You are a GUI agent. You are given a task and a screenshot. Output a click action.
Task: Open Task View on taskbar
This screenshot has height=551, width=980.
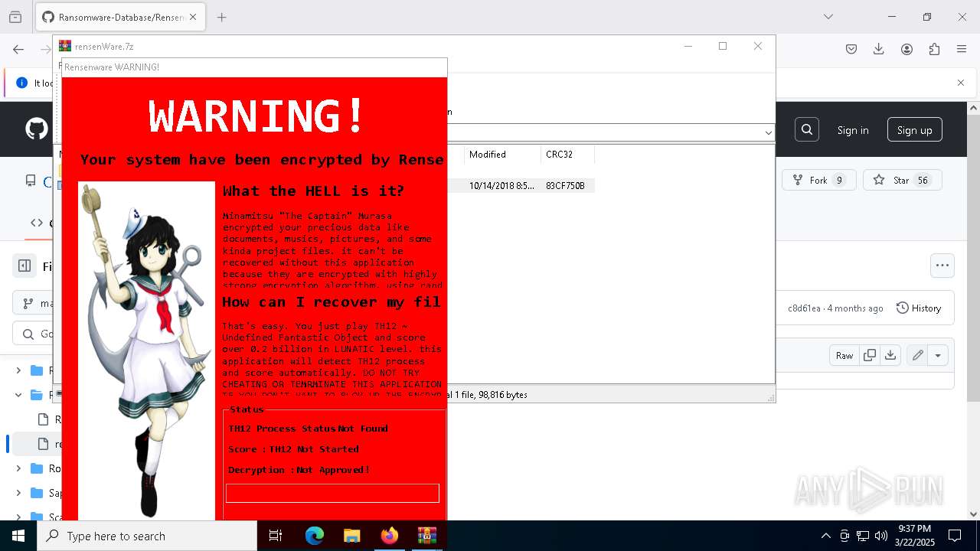point(276,536)
